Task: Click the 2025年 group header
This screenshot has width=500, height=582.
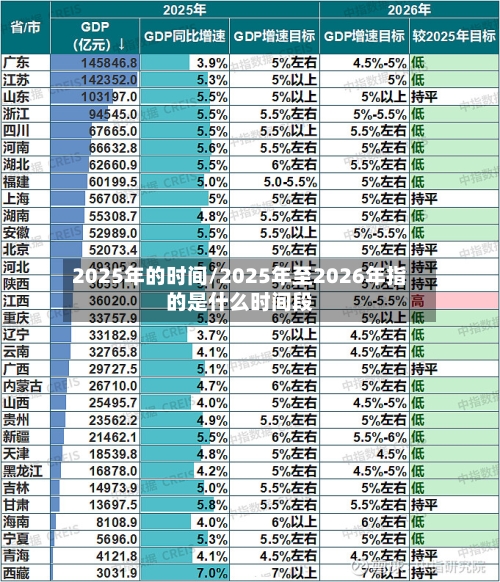Action: (184, 10)
